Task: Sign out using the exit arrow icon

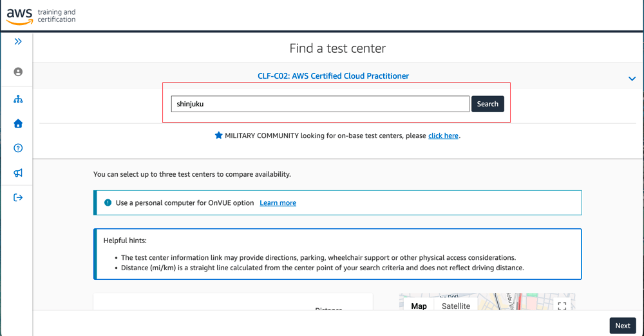Action: (x=17, y=197)
